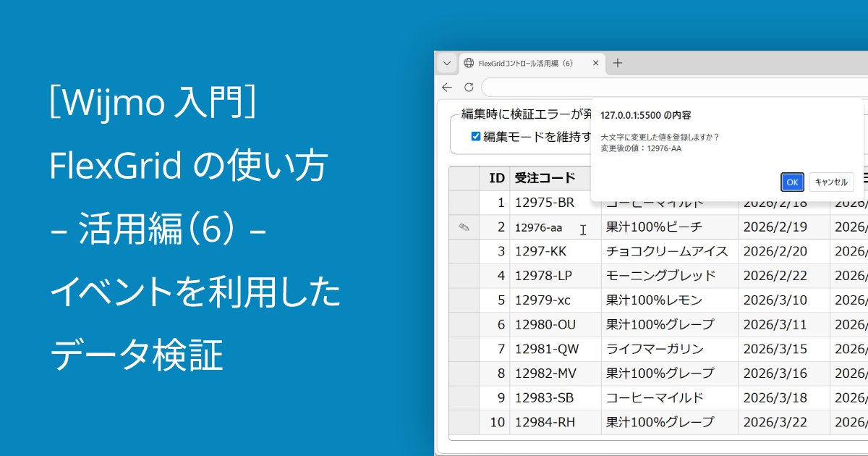
Task: Select the date cell 2026/2/19
Action: [x=784, y=227]
